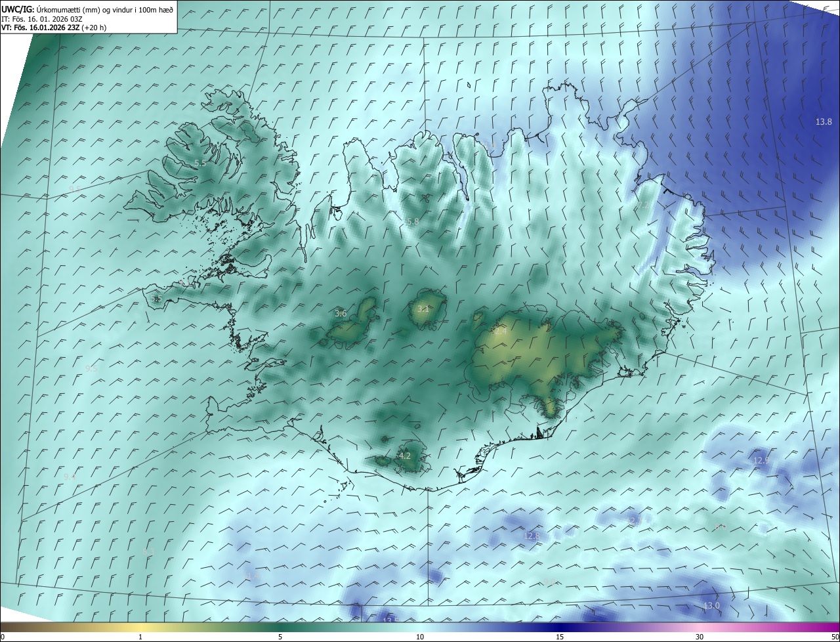The width and height of the screenshot is (840, 642).
Task: Click the colorbar tick label 1
Action: (140, 637)
